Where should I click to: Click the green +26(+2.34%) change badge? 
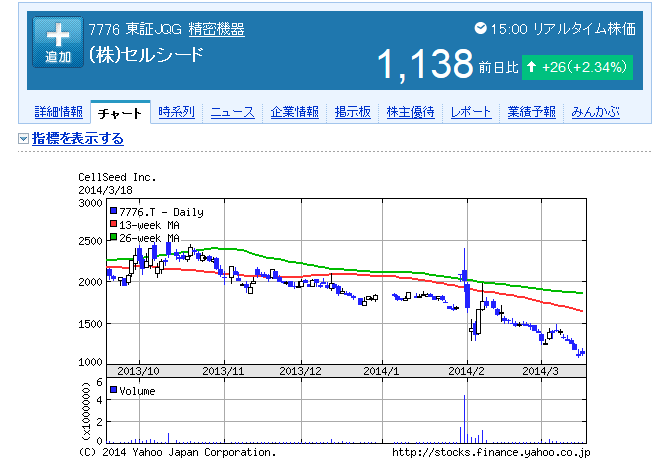click(577, 68)
